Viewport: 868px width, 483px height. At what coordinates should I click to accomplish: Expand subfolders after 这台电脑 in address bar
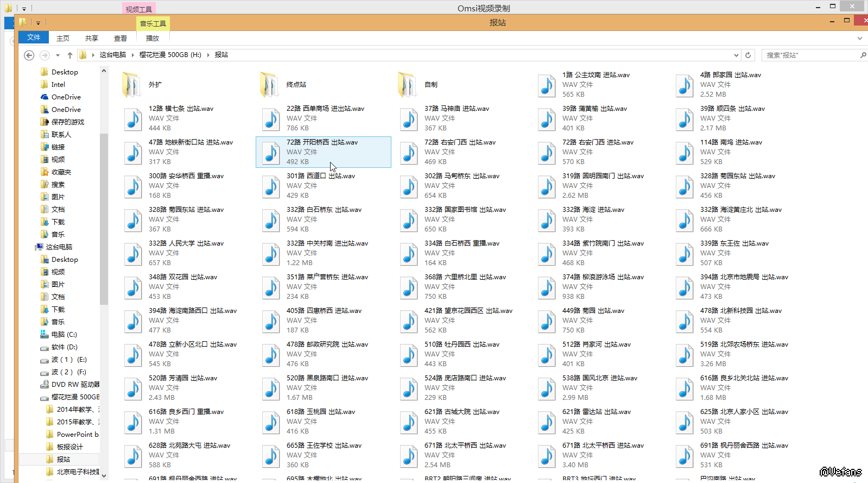pos(132,55)
